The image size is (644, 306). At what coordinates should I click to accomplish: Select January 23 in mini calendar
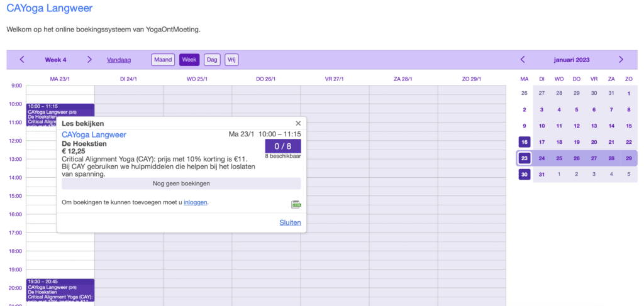pos(525,158)
